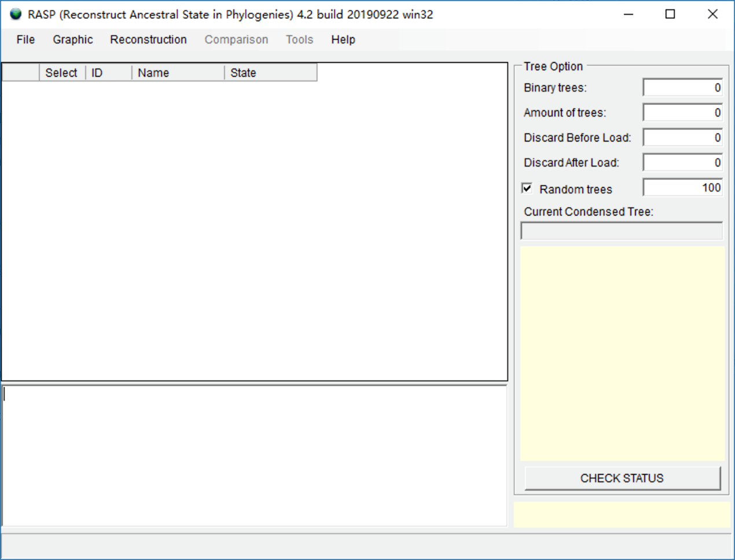735x560 pixels.
Task: Open the Help menu
Action: click(x=343, y=39)
